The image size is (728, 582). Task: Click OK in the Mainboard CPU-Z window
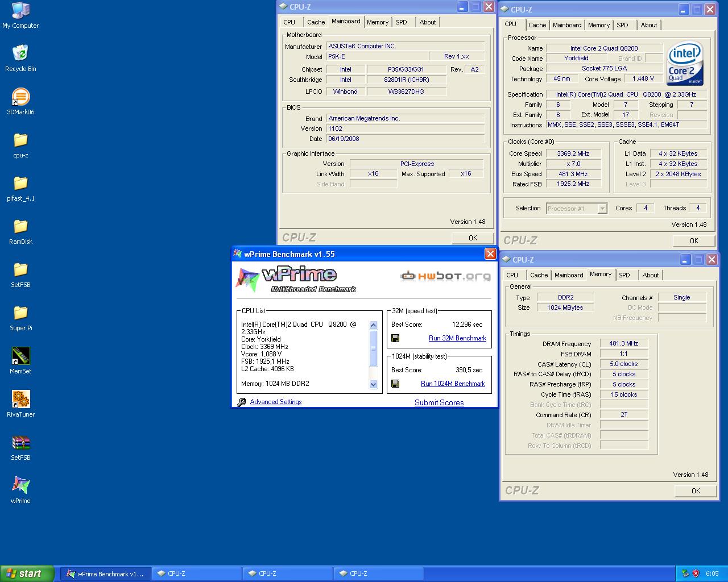pos(473,238)
